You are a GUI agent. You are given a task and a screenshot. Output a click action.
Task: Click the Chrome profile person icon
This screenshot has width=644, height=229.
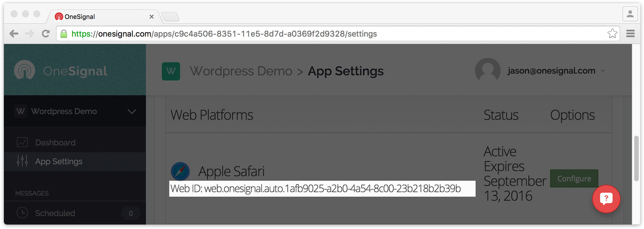coord(630,14)
